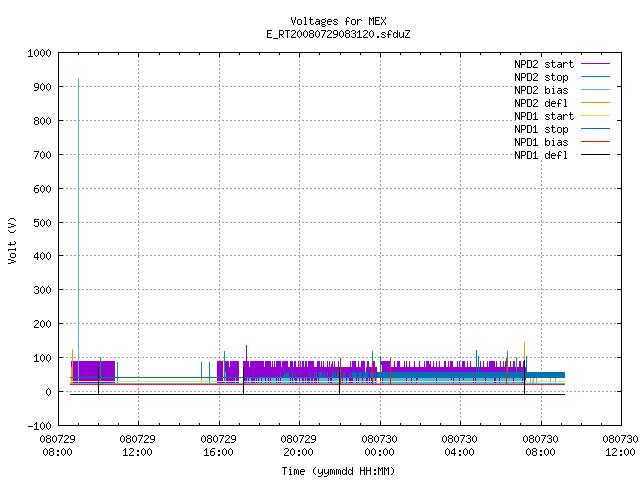Click the 'NPD2 stop' legend label
The image size is (640, 480).
click(541, 77)
